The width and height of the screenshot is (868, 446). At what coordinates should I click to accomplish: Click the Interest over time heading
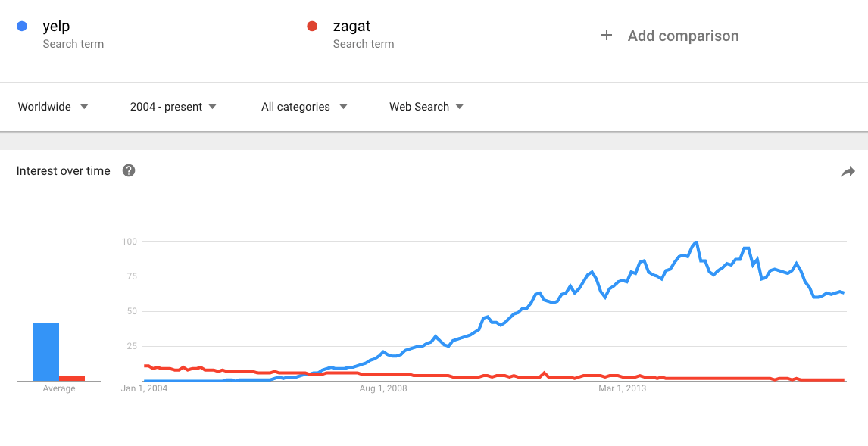click(x=63, y=170)
